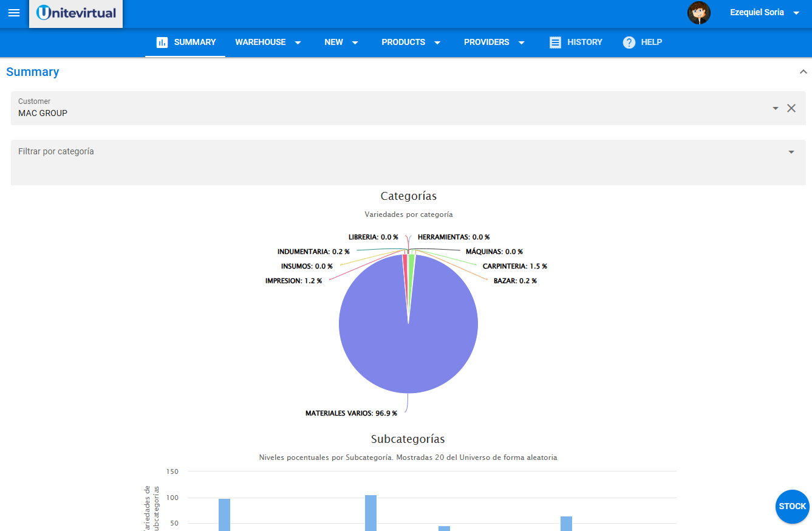Click the HISTORY list icon
The image size is (812, 531).
554,42
